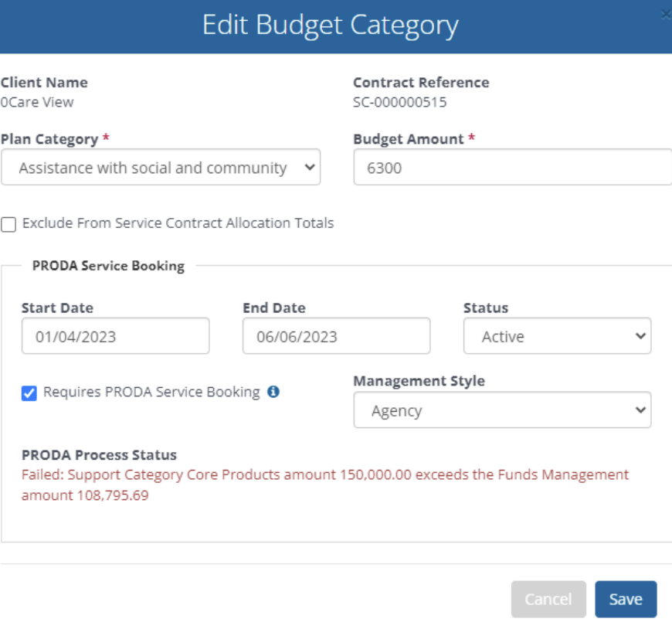The height and width of the screenshot is (629, 672).
Task: Click the info icon beside Requires PRODA Service Booking
Action: click(273, 392)
